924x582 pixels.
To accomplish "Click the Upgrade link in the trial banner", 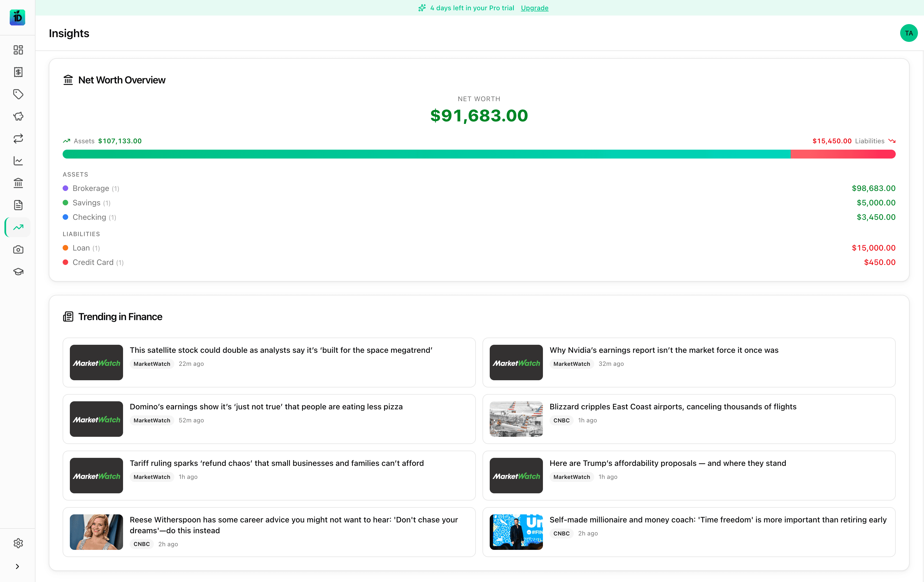I will pyautogui.click(x=535, y=8).
